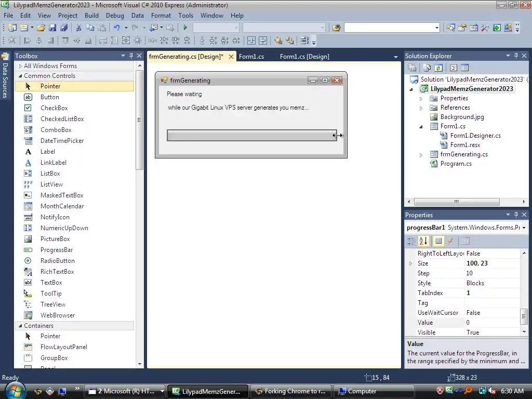Click the Copy icon in the toolbar
The width and height of the screenshot is (532, 399).
90,28
